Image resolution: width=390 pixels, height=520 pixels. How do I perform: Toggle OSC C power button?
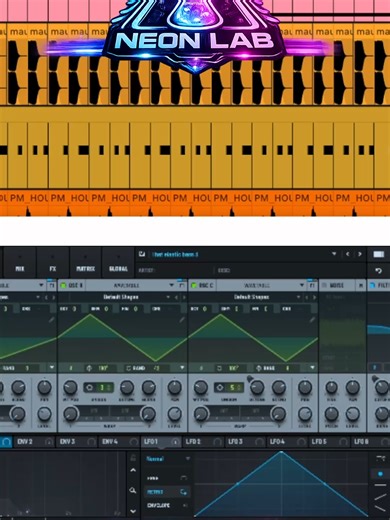click(193, 286)
